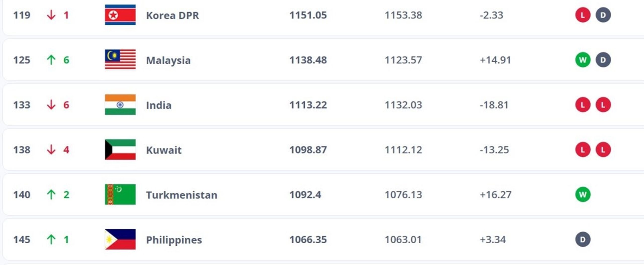Viewport: 644px width, 265px height.
Task: Click Philippines' grey D result badge
Action: [x=583, y=239]
